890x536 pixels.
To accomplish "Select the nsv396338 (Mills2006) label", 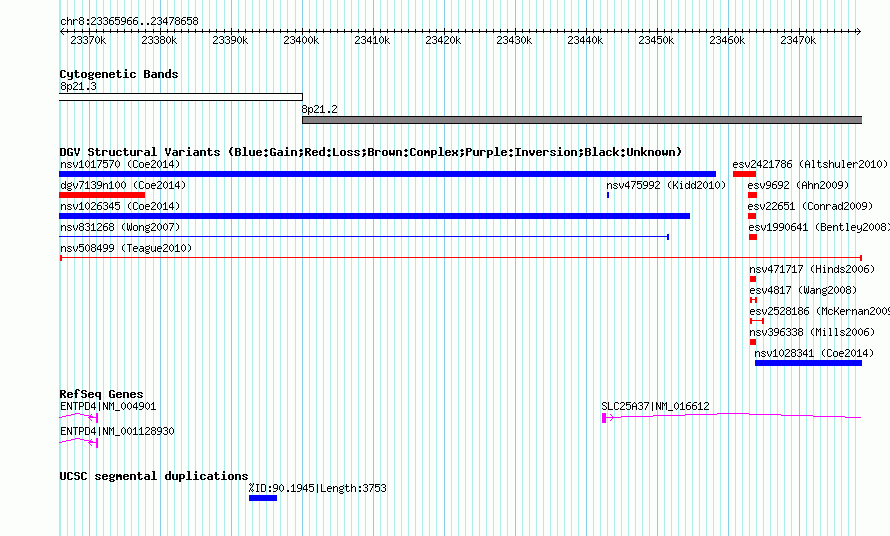I will [812, 332].
